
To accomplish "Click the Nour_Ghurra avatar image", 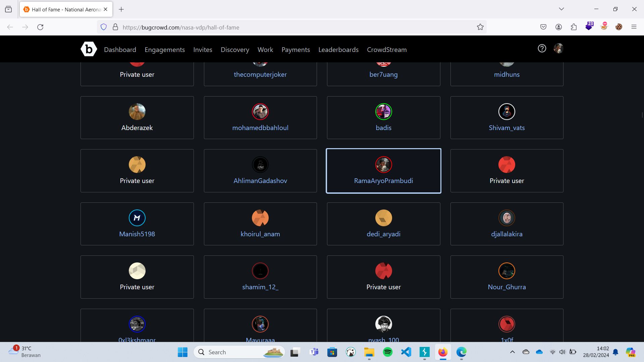I will coord(506,271).
